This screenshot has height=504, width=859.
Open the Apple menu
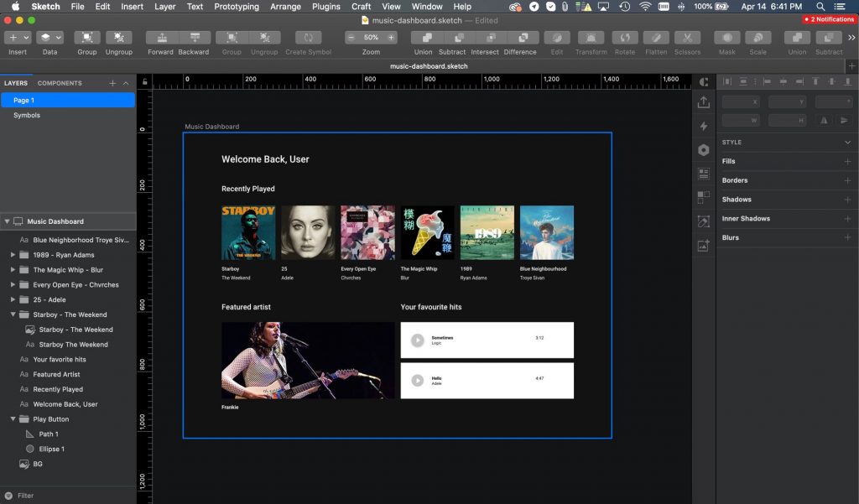[15, 7]
